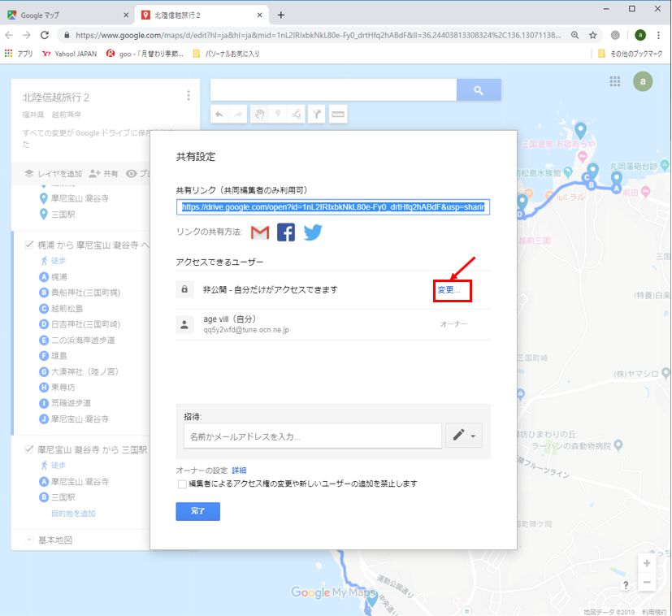Open the Google account avatar
Viewport: 672px width, 616px height.
point(643,81)
